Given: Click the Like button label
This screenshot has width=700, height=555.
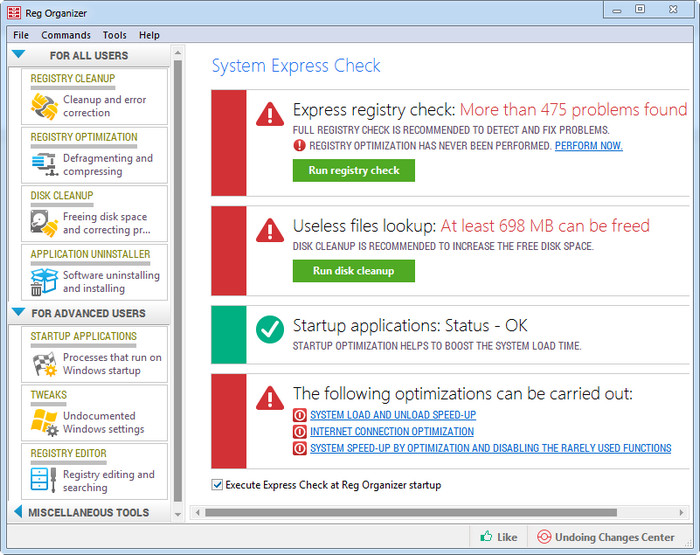Looking at the screenshot, I should [507, 537].
